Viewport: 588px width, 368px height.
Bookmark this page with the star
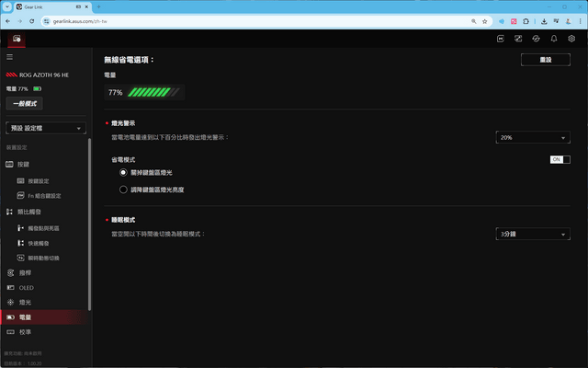[484, 21]
